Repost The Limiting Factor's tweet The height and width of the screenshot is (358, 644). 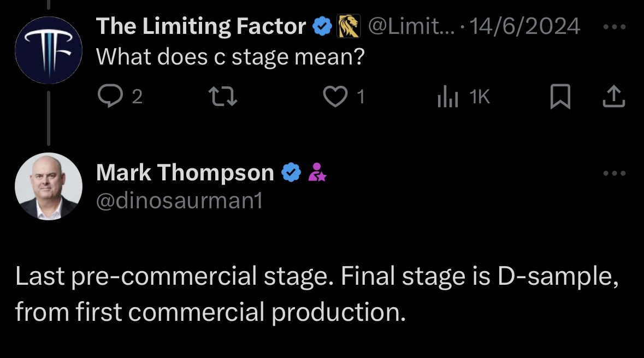pyautogui.click(x=223, y=96)
